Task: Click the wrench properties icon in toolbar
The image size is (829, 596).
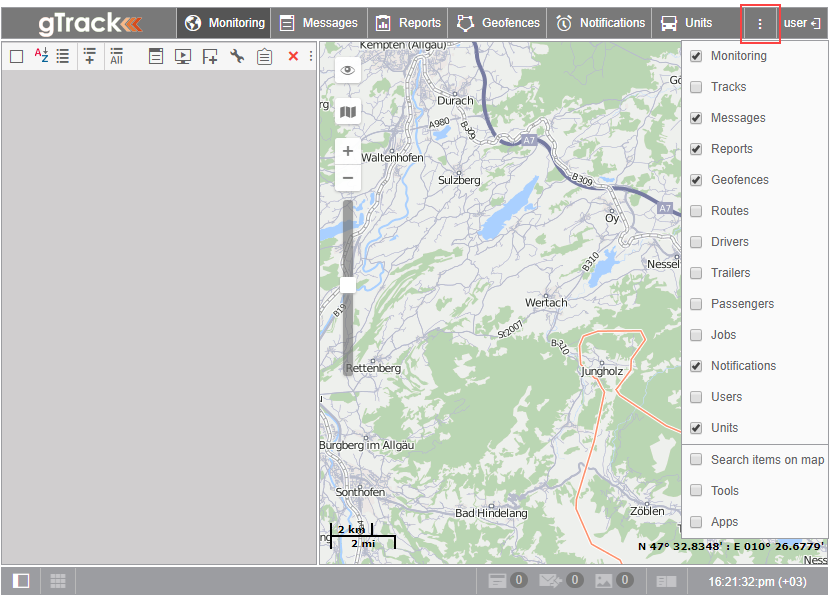Action: coord(237,56)
